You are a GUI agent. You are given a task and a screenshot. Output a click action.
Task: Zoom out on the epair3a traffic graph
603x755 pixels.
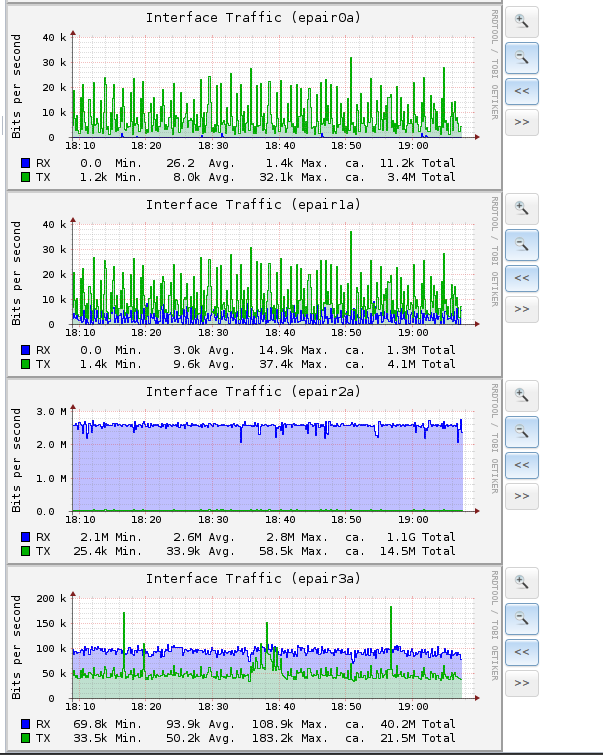[521, 617]
